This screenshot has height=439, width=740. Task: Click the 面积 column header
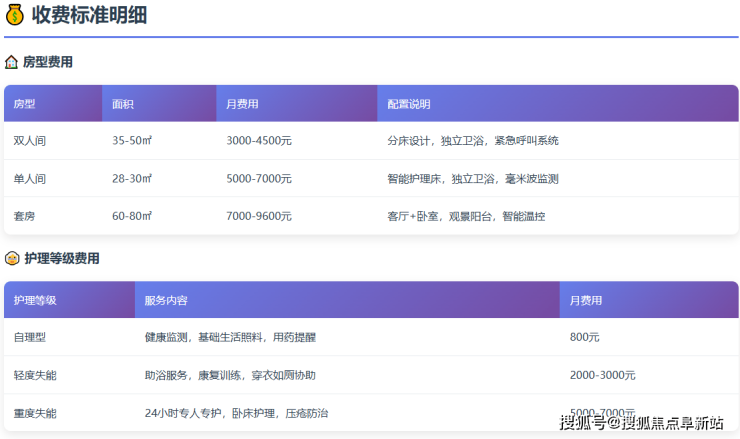coord(123,104)
